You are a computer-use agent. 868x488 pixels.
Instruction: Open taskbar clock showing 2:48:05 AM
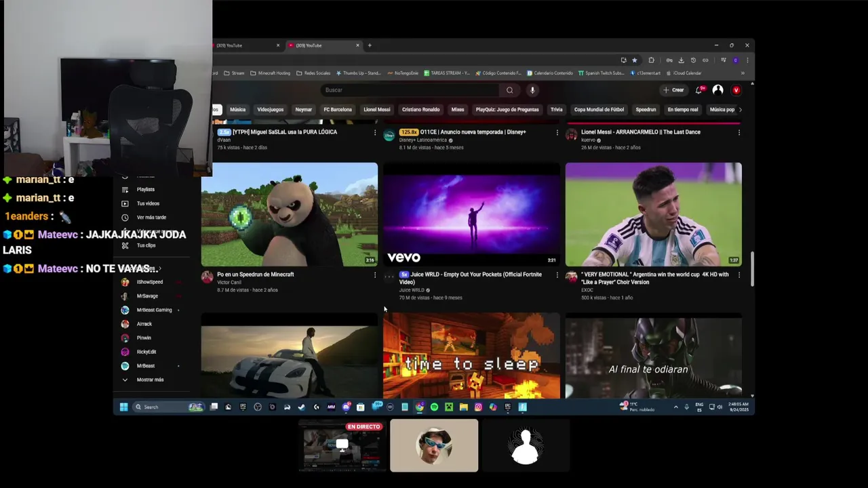coord(738,407)
